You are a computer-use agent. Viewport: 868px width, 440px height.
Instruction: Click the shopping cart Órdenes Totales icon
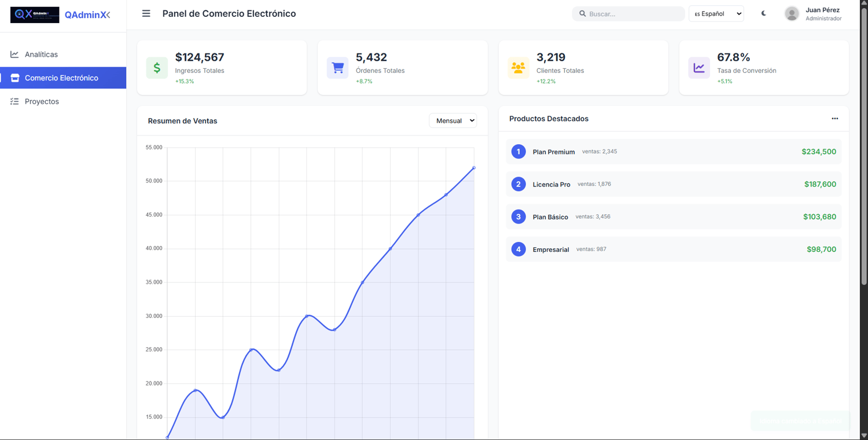click(337, 68)
